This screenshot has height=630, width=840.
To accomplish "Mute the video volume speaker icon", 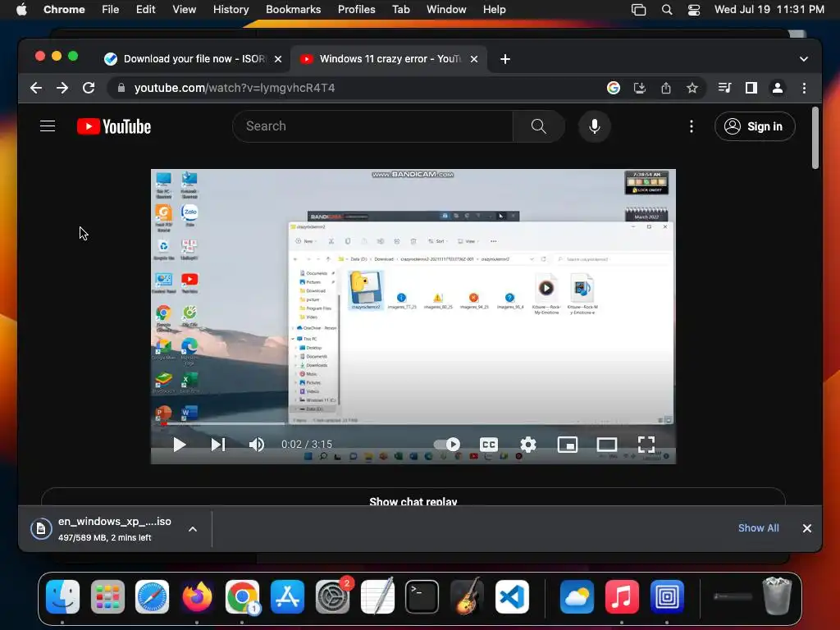I will pos(257,445).
